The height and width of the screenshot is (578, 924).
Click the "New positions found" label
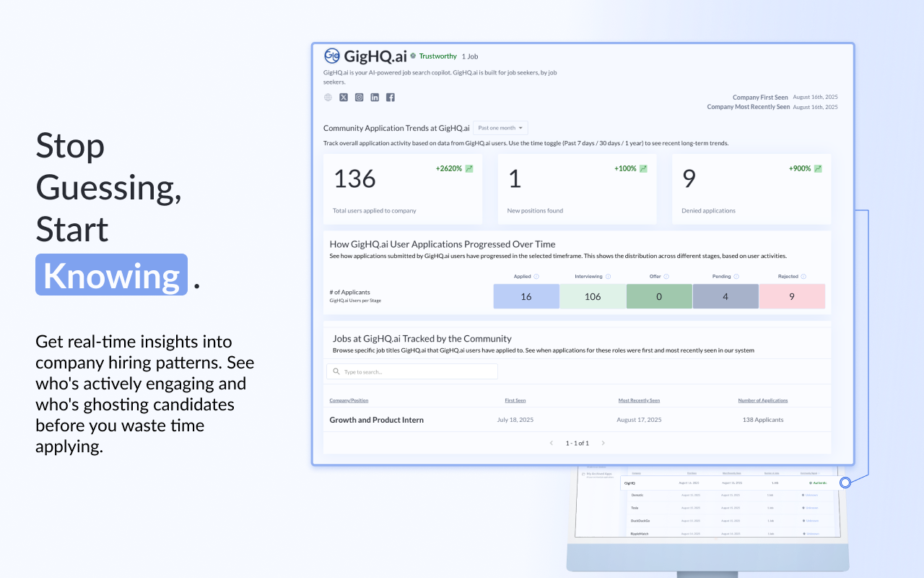[536, 211]
